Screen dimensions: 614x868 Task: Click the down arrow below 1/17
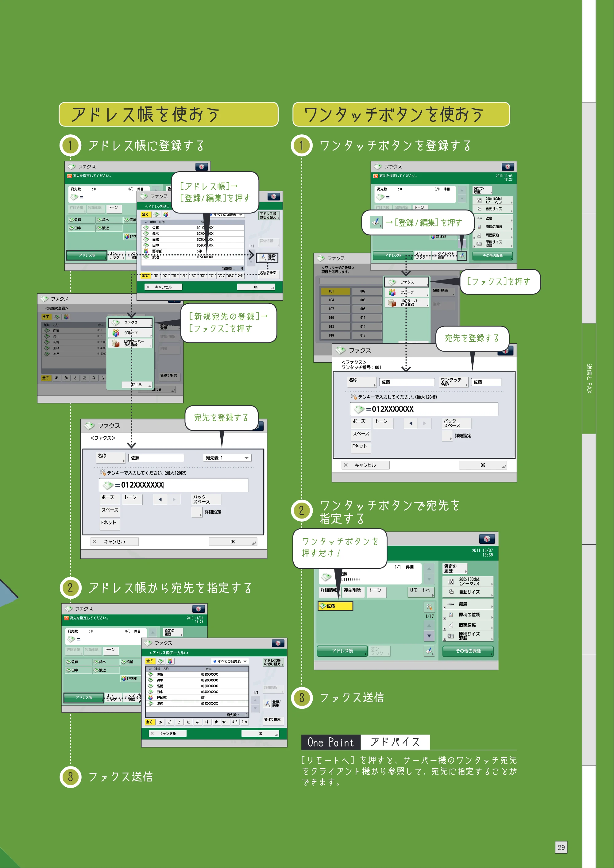429,636
